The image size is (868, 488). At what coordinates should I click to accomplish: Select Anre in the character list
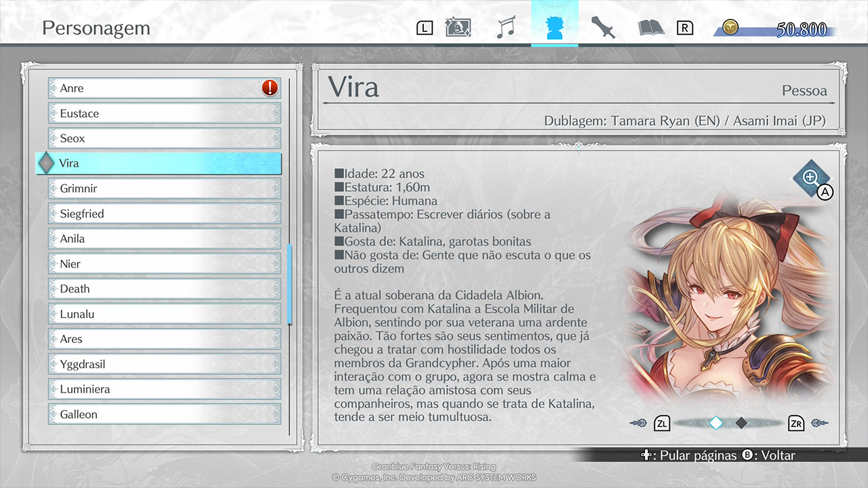pos(164,88)
